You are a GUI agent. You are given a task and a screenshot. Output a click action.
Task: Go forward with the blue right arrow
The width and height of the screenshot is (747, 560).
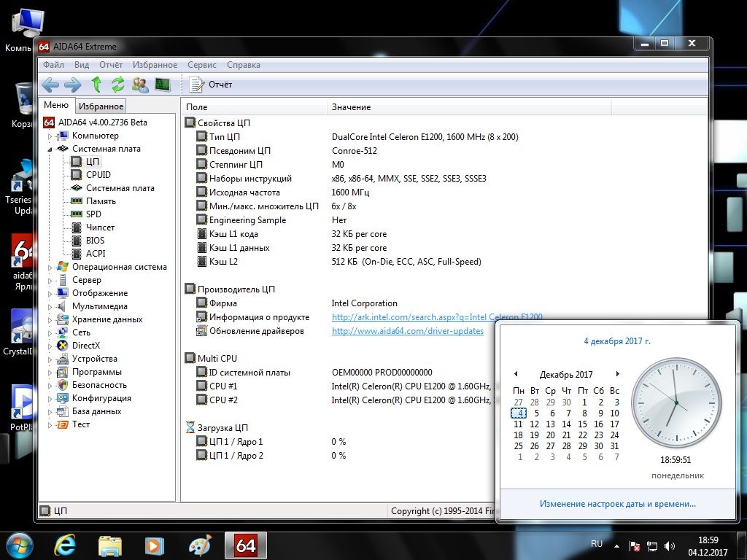72,85
